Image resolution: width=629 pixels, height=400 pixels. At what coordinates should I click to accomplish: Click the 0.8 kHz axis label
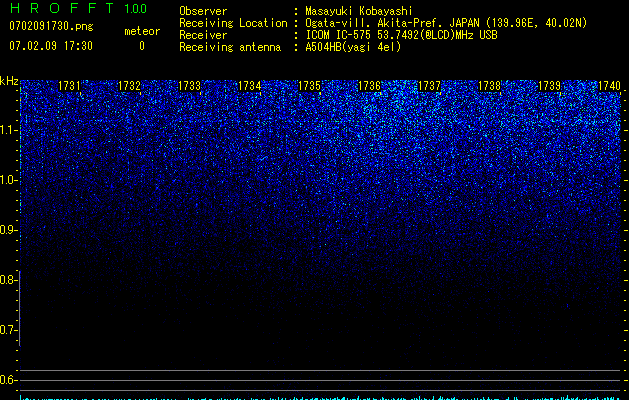(x=8, y=280)
